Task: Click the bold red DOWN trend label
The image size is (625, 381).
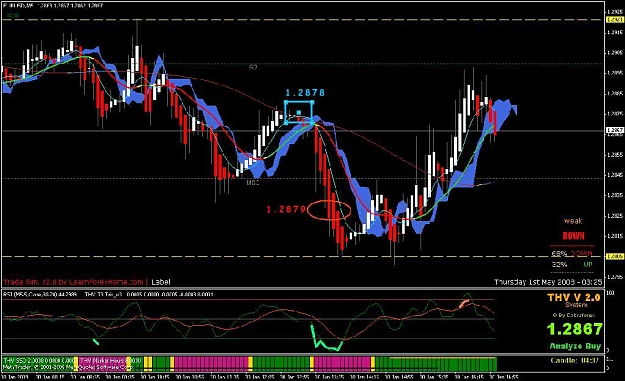Action: click(573, 236)
